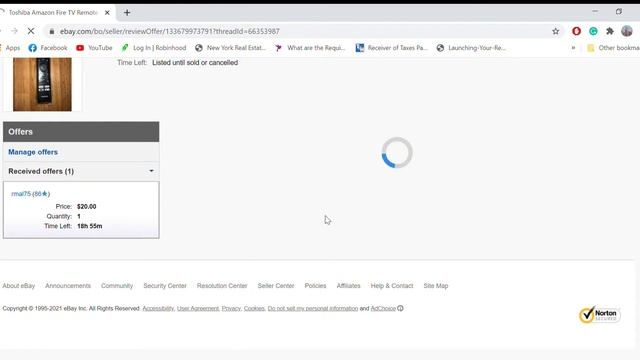Click the address bar URL
The height and width of the screenshot is (360, 640).
(169, 31)
